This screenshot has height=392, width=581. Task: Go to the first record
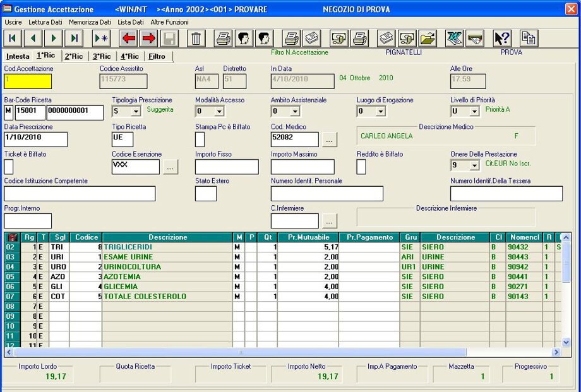(x=13, y=38)
